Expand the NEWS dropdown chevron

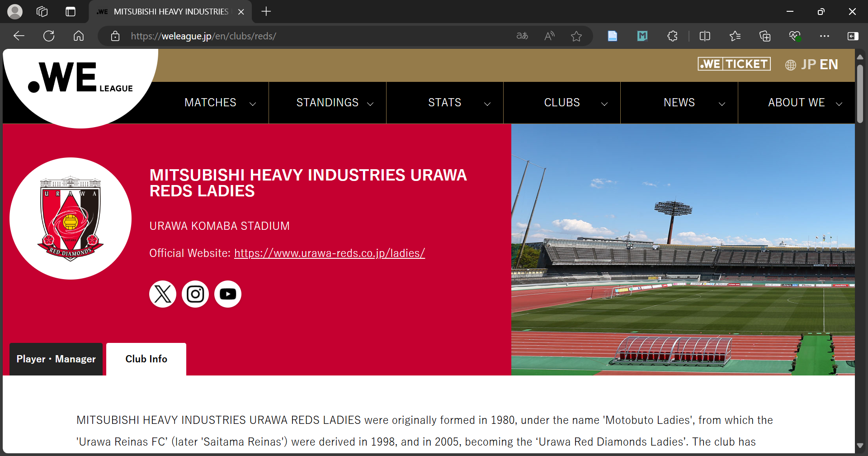[722, 104]
